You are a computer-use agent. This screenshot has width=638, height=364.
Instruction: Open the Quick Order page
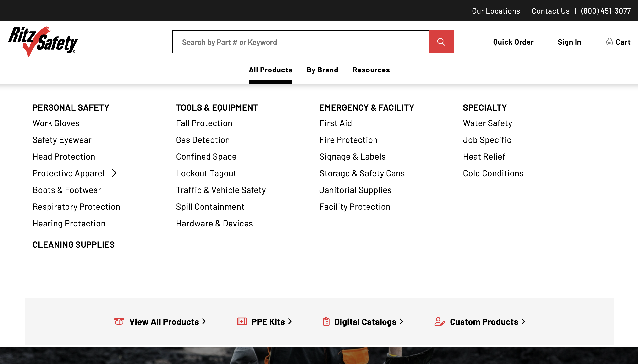tap(513, 42)
